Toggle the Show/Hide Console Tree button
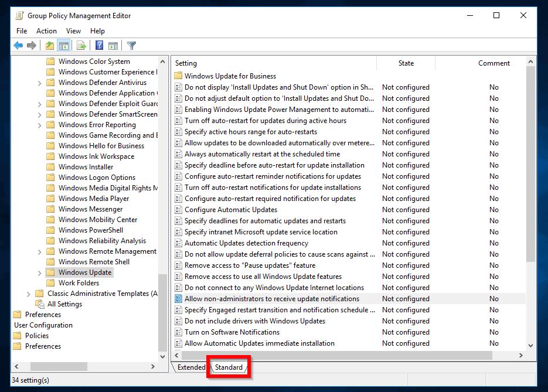The image size is (548, 392). [64, 46]
